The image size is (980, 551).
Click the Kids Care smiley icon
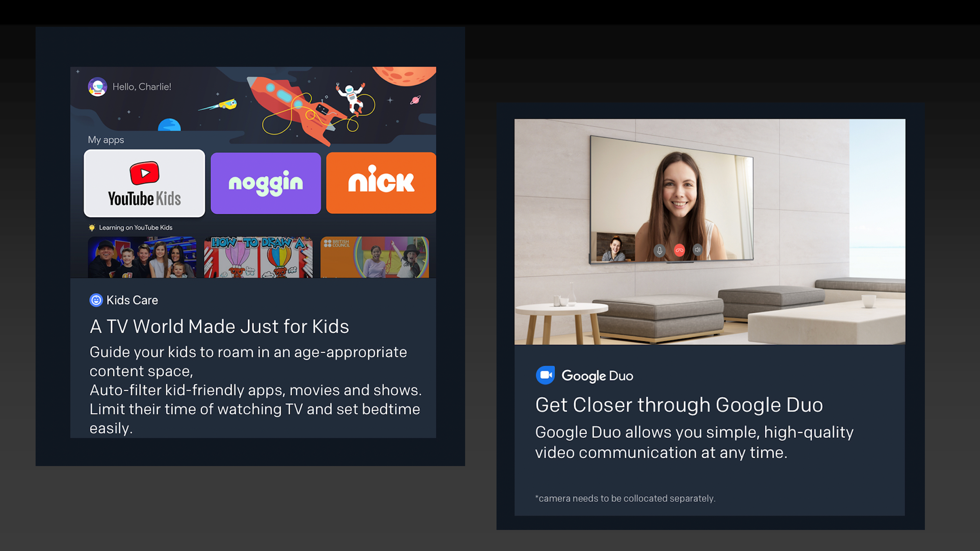96,300
